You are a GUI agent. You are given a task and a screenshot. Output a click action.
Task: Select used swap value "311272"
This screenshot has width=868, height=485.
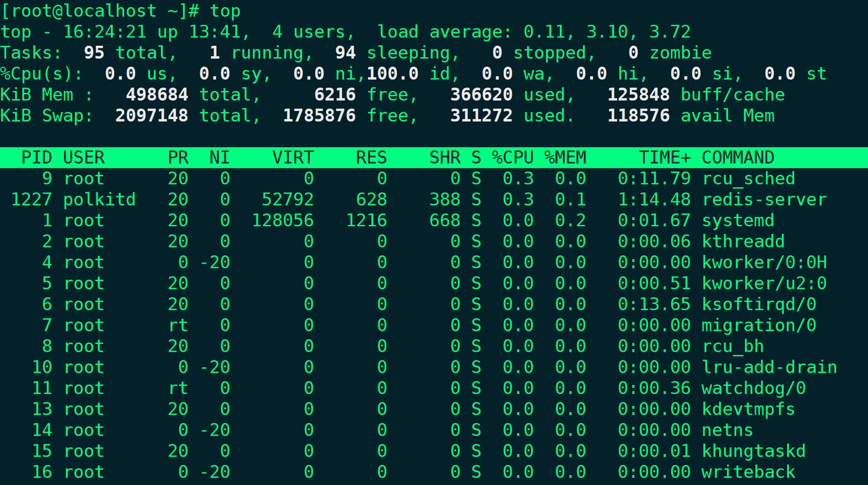(482, 116)
